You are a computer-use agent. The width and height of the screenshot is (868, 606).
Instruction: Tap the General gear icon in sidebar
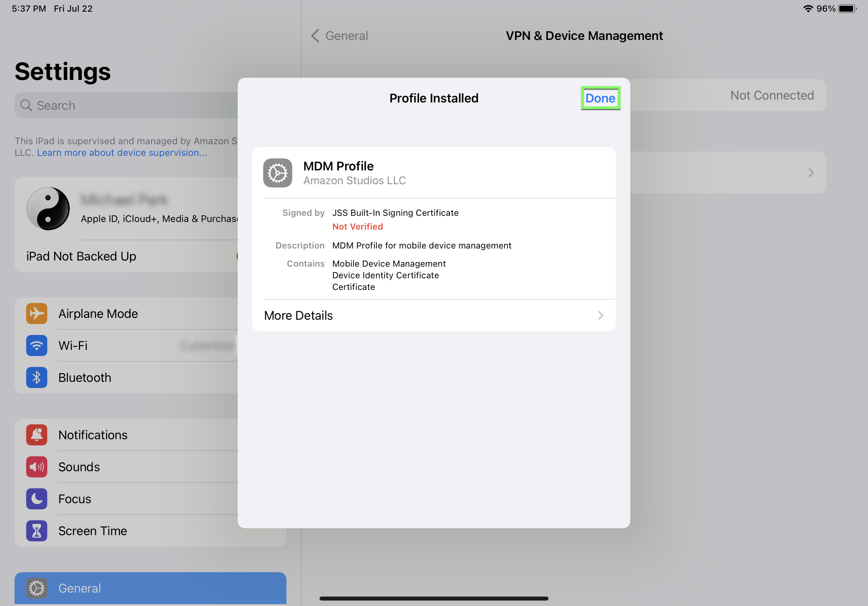[37, 588]
